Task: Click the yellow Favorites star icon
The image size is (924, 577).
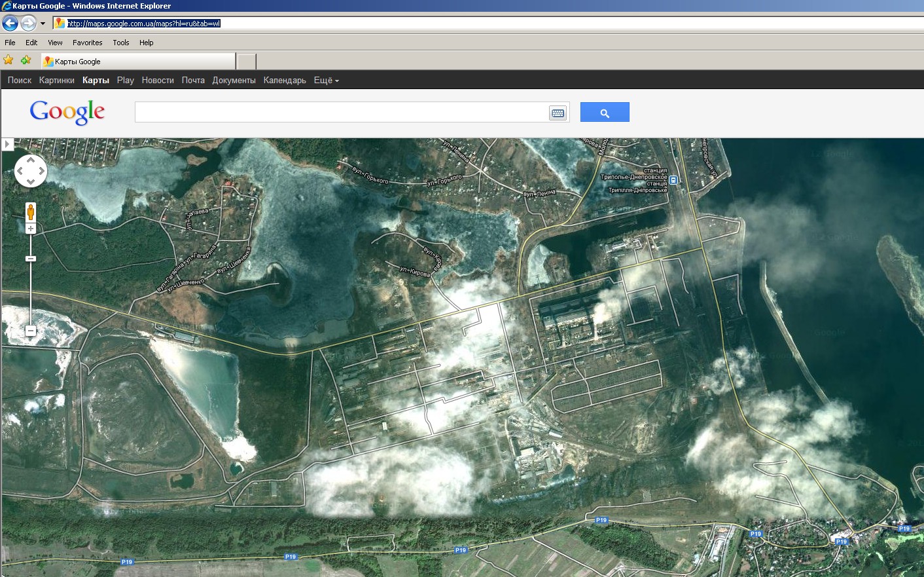Action: tap(9, 60)
